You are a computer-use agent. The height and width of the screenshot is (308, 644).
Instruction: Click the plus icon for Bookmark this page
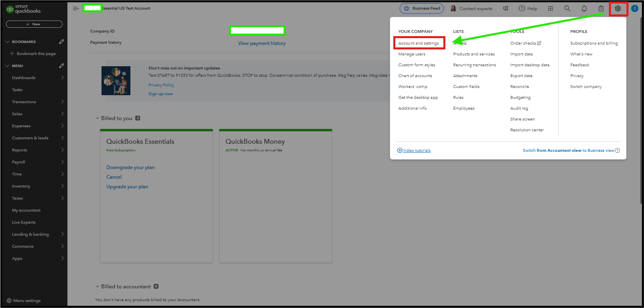click(x=12, y=54)
